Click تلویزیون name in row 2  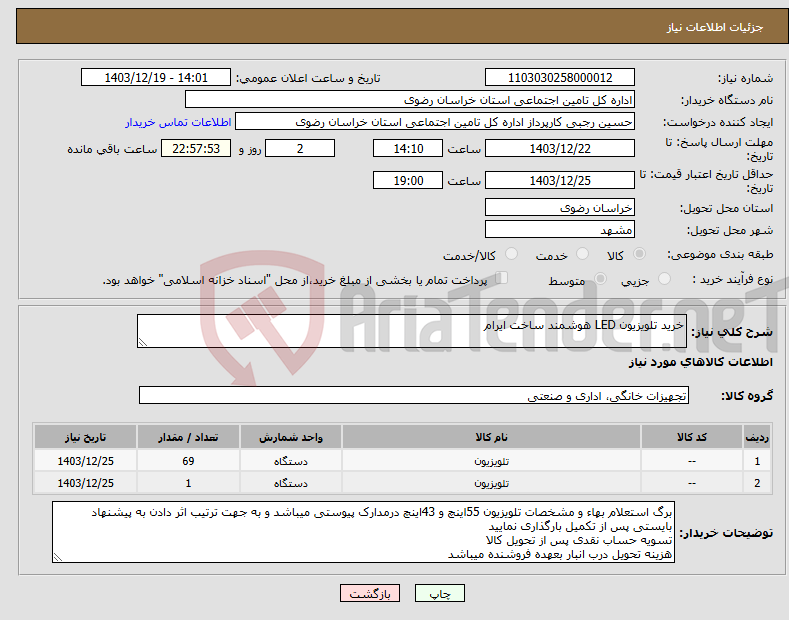(491, 483)
